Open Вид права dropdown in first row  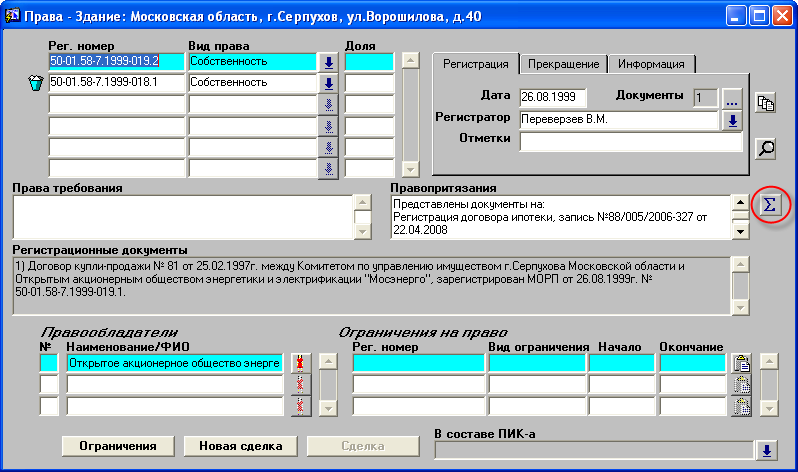click(x=328, y=62)
